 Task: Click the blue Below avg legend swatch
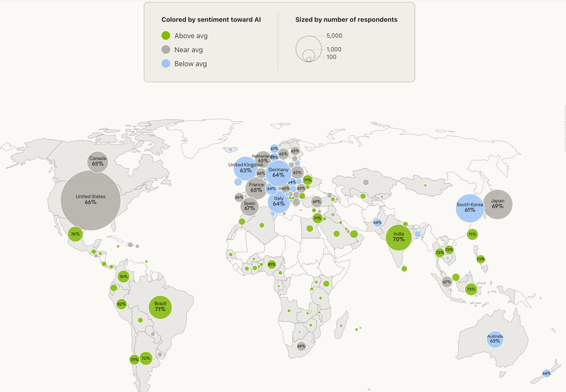tap(166, 63)
